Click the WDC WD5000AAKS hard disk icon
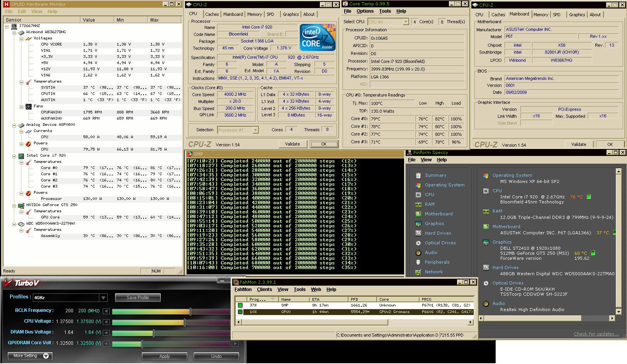The height and width of the screenshot is (364, 627). click(22, 223)
